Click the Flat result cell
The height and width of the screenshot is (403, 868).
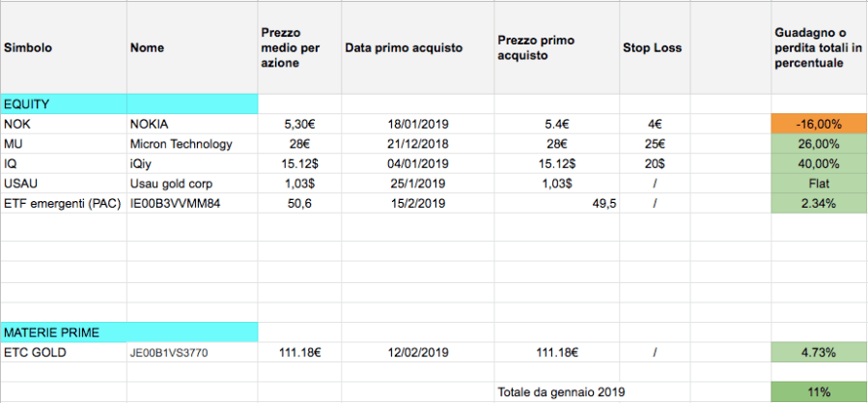pos(818,183)
